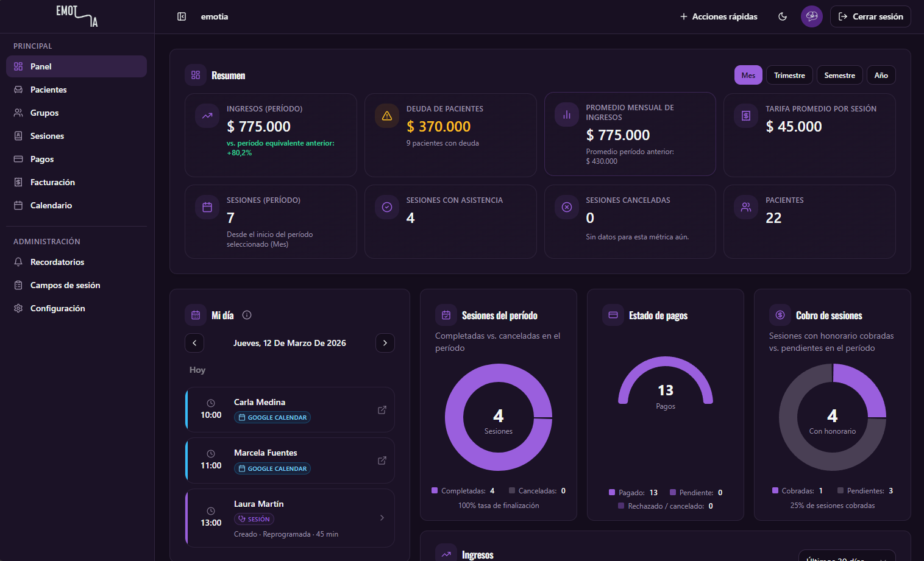Click the Cobro de sesiones donut chart
924x561 pixels.
833,417
